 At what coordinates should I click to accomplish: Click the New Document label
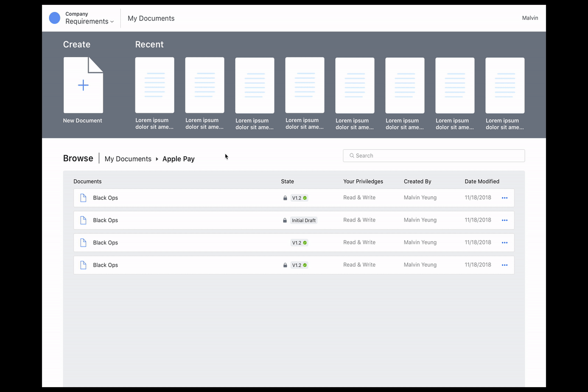point(83,120)
